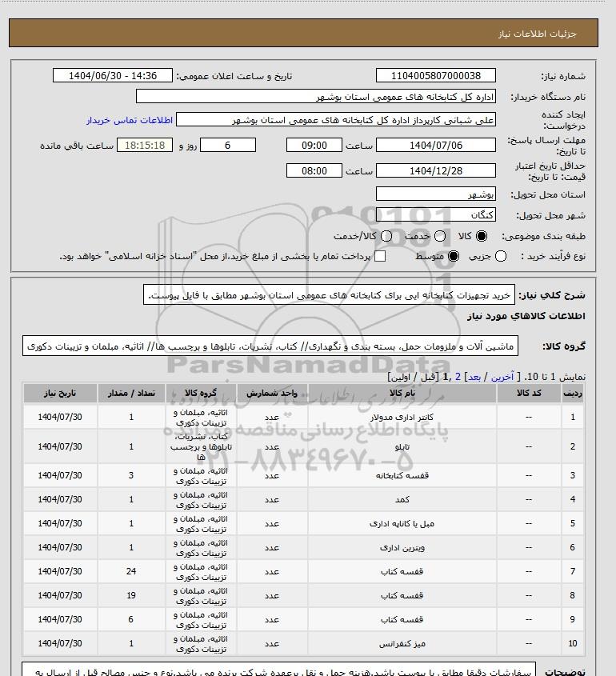
Task: Click the تاریخ نیاز column header
Action: coord(60,394)
